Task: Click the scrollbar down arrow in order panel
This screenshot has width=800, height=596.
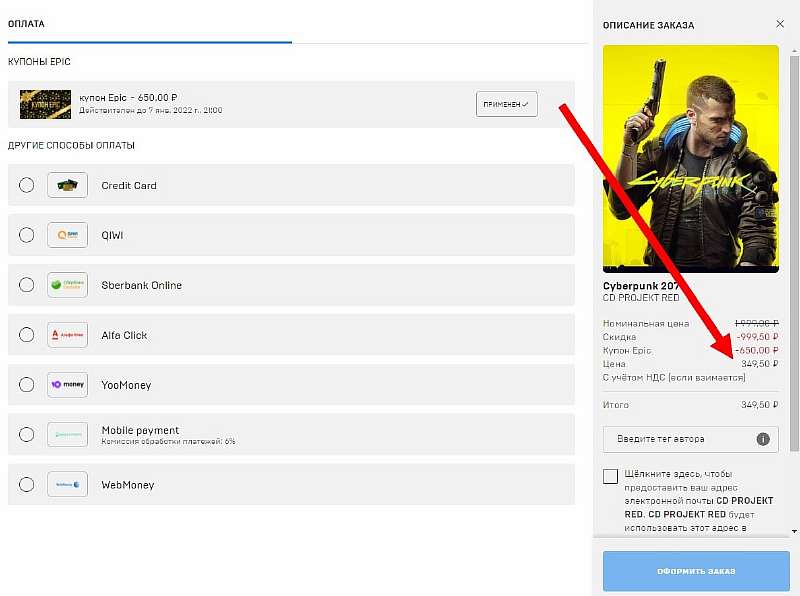Action: coord(794,531)
